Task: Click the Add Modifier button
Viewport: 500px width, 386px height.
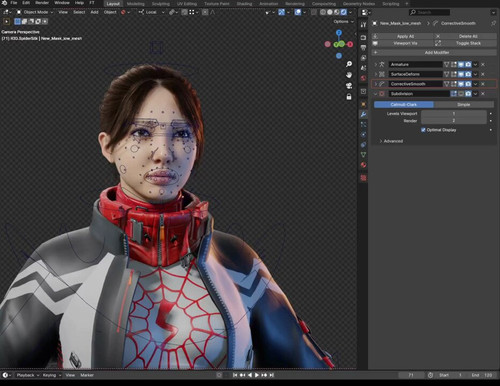Action: point(434,52)
